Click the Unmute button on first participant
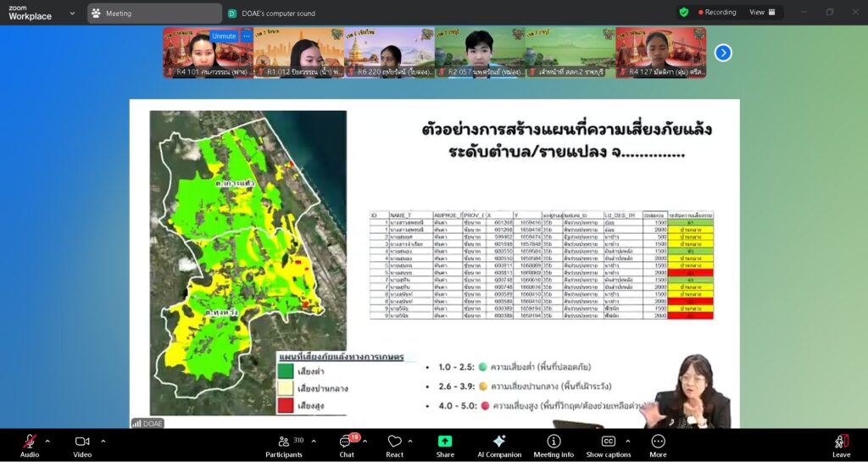Screen dimensions: 868x462 [x=224, y=36]
